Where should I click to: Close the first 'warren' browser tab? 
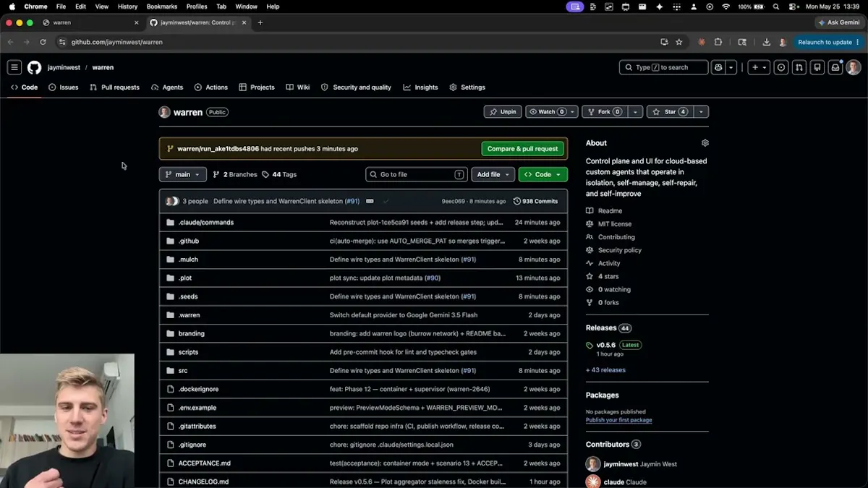(136, 22)
